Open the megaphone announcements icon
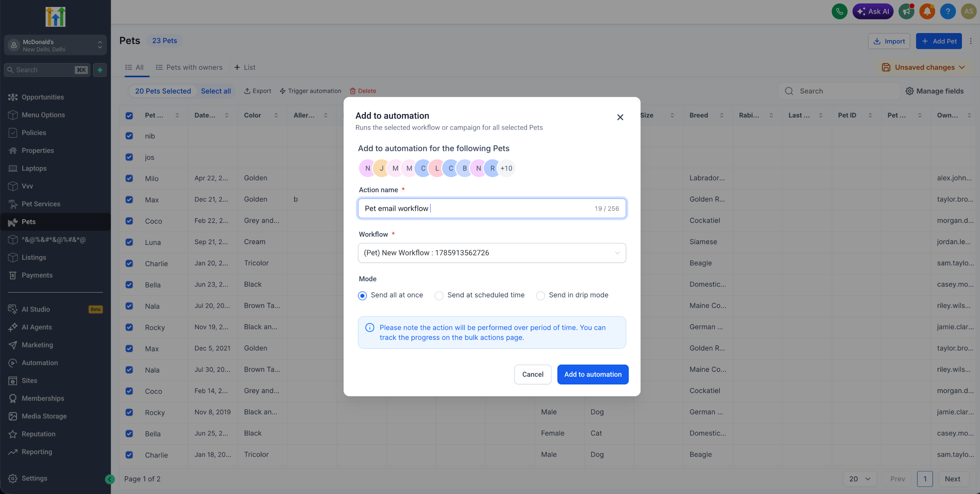 point(907,11)
